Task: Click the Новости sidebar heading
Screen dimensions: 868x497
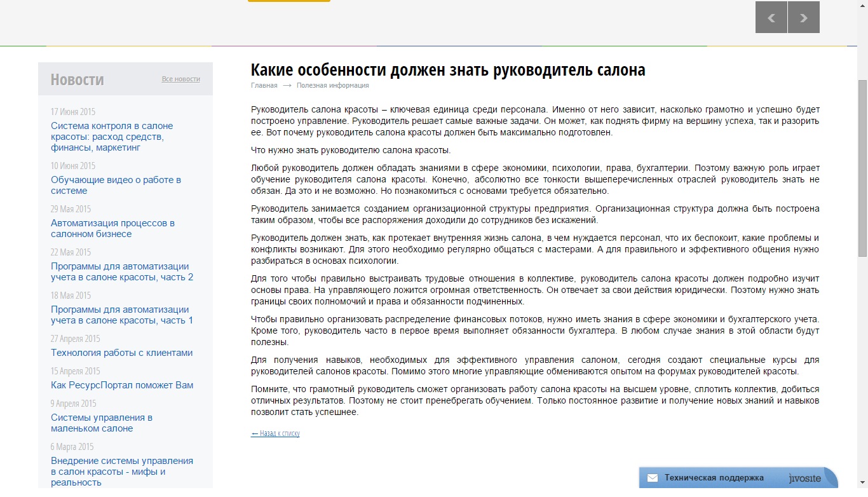Action: click(x=77, y=79)
